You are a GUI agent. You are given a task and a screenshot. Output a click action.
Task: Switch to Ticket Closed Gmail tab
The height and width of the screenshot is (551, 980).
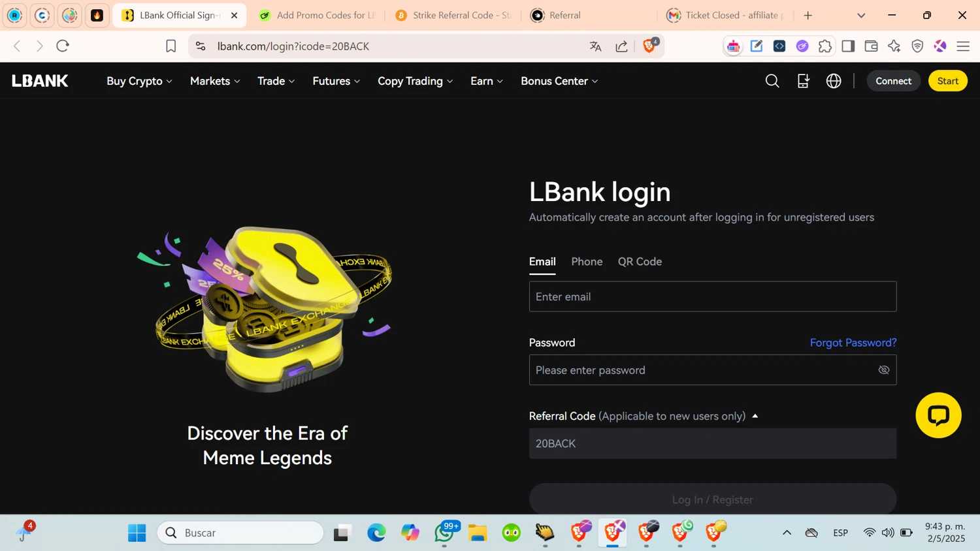pyautogui.click(x=725, y=15)
